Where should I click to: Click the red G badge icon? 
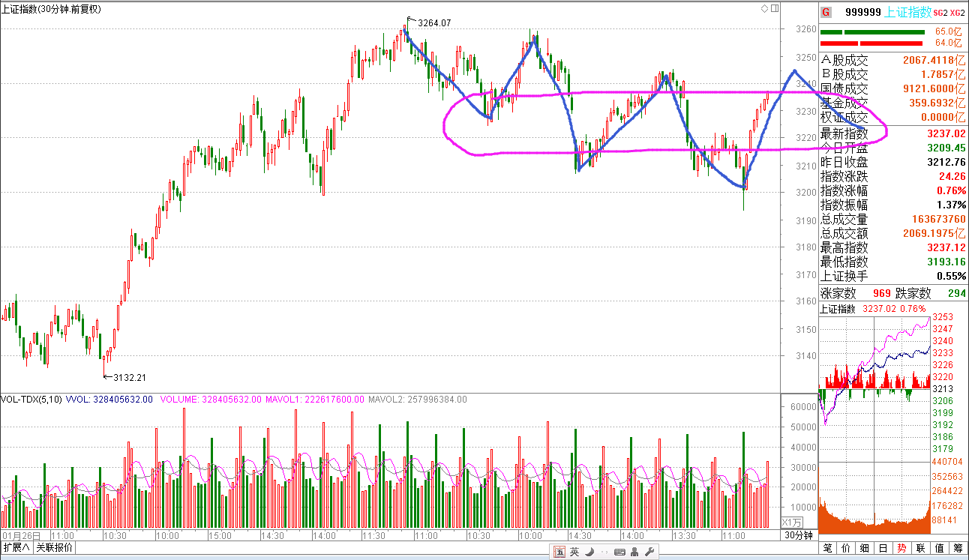click(x=826, y=12)
